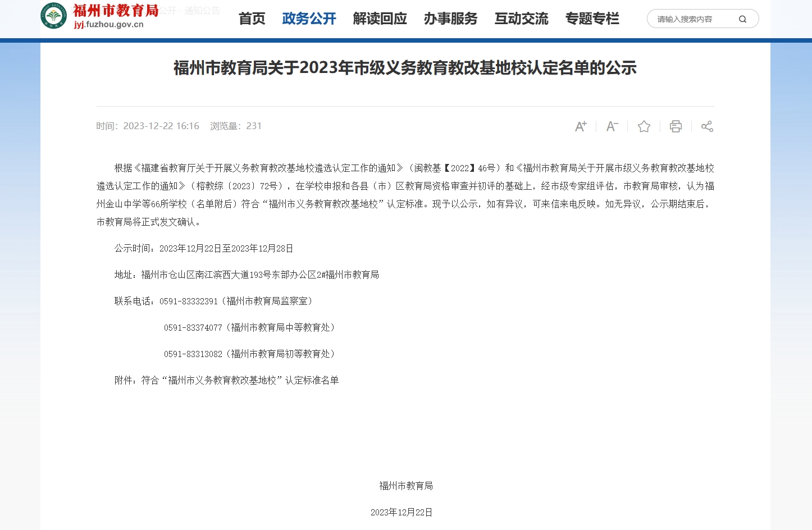Click the magnifier icon to search
This screenshot has height=530, width=812.
coord(742,19)
